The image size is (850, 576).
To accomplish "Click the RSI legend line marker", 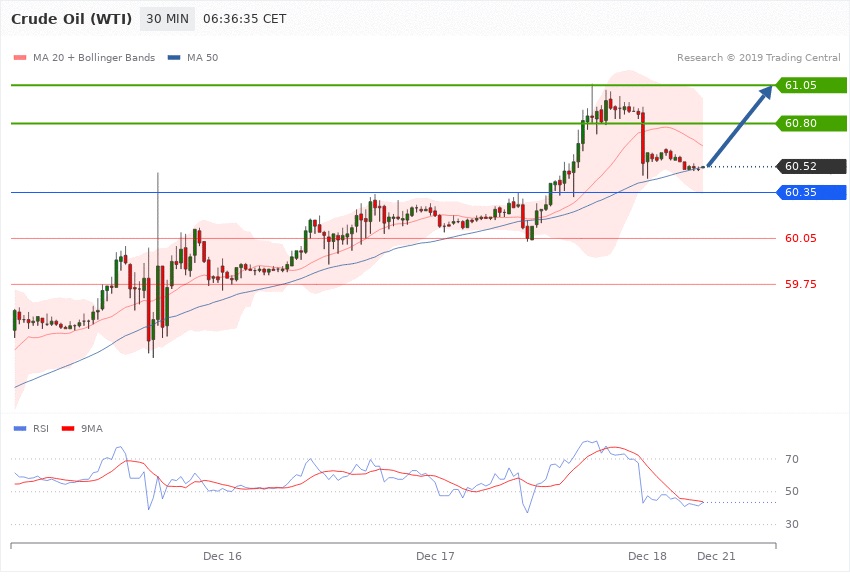I will tap(19, 428).
